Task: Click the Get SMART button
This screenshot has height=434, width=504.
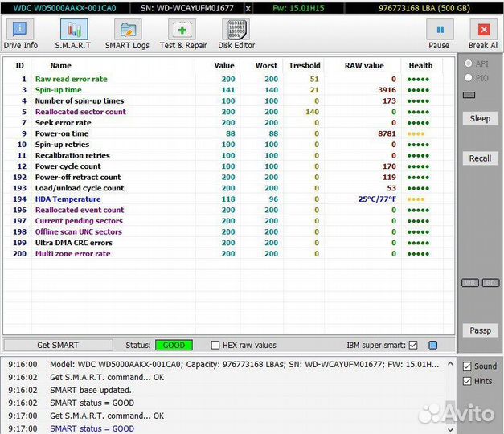Action: [x=58, y=345]
